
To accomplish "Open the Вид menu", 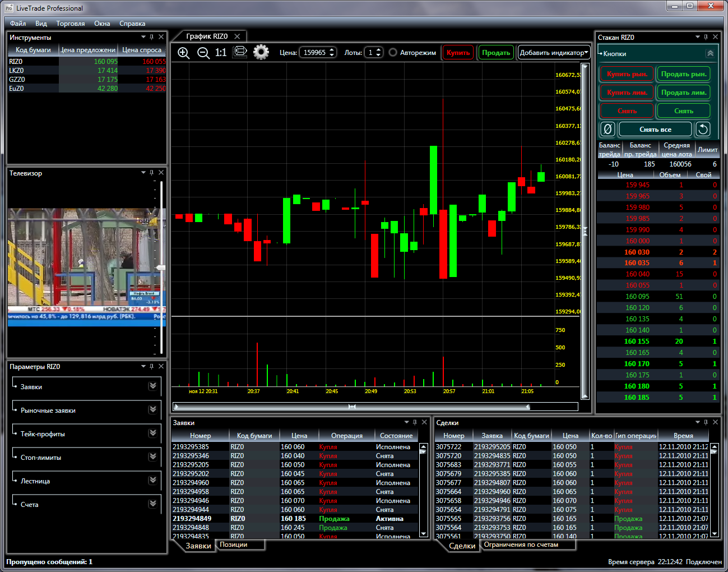I will pos(41,24).
